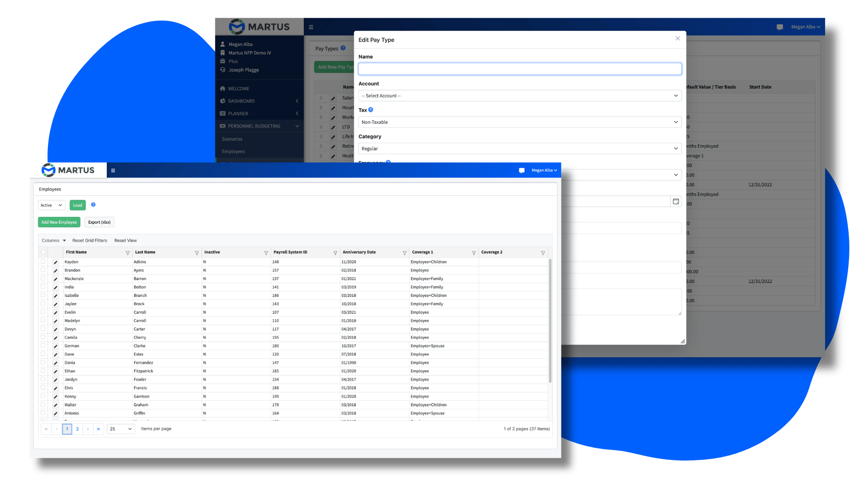
Task: Click the Add New Employee button
Action: (x=59, y=222)
